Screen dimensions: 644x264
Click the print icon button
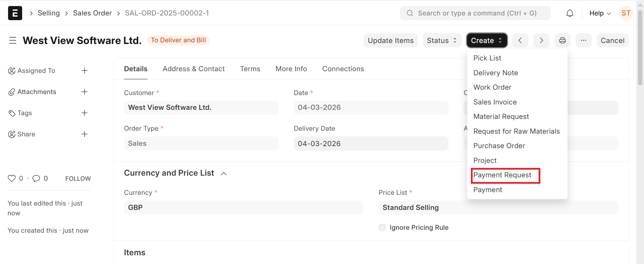coord(562,41)
